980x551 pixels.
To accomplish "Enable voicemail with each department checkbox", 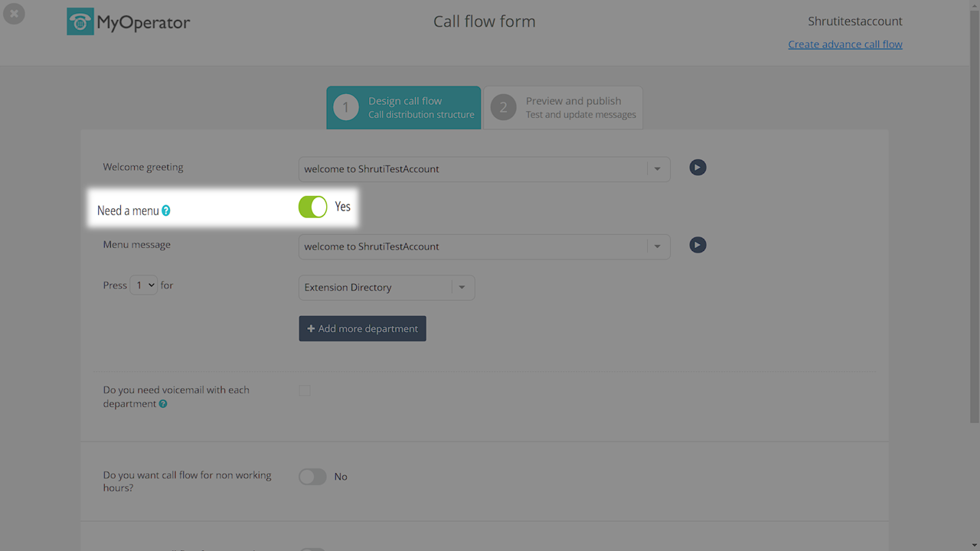I will point(305,390).
